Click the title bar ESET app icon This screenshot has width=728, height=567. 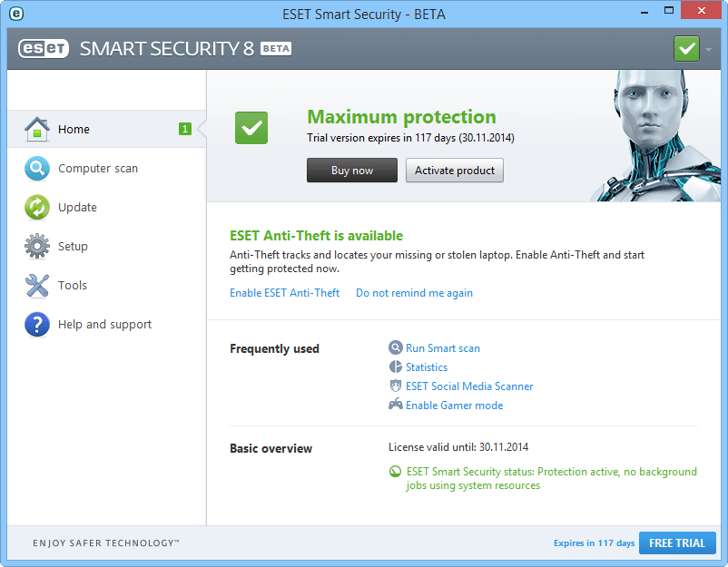(15, 14)
